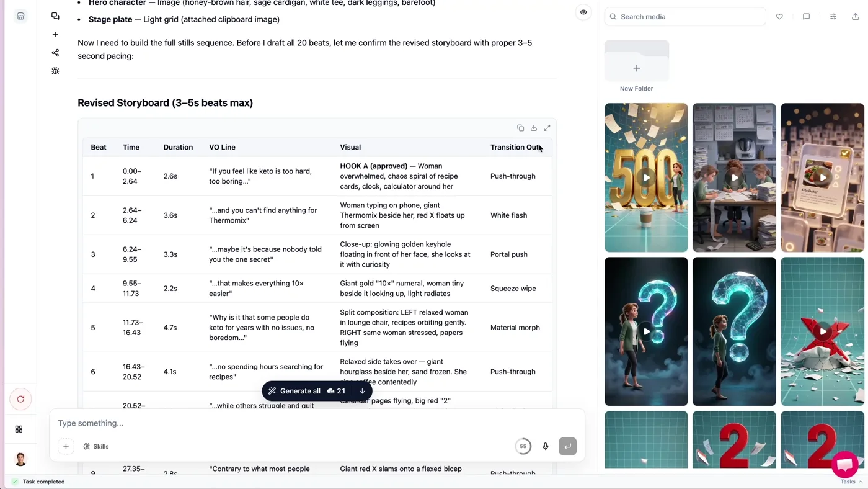Open the media list filter icon
The height and width of the screenshot is (489, 868).
point(833,17)
